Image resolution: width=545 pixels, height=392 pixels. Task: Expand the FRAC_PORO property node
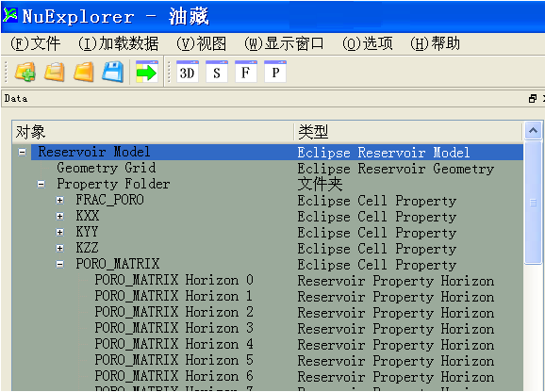(59, 200)
